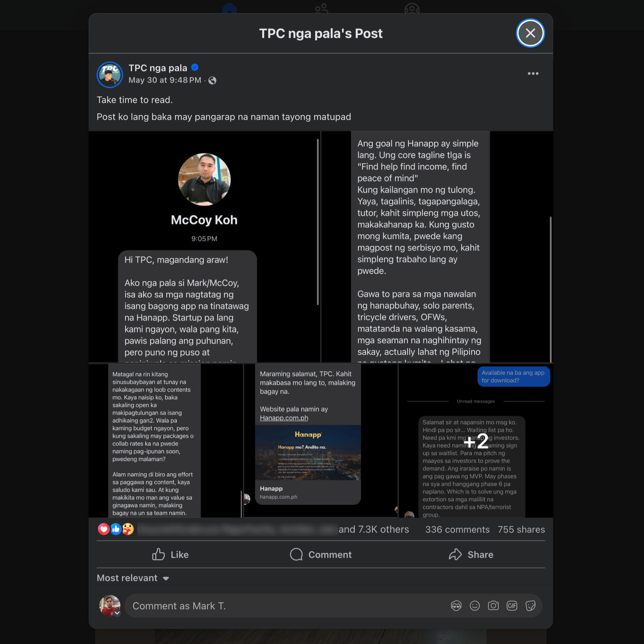644x644 pixels.
Task: Click 'Post ko lang baka may pangarap' text
Action: (x=224, y=117)
